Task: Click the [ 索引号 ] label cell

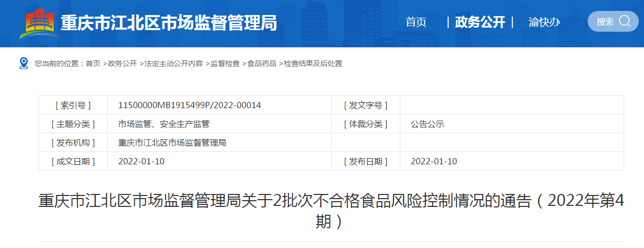Action: click(73, 105)
